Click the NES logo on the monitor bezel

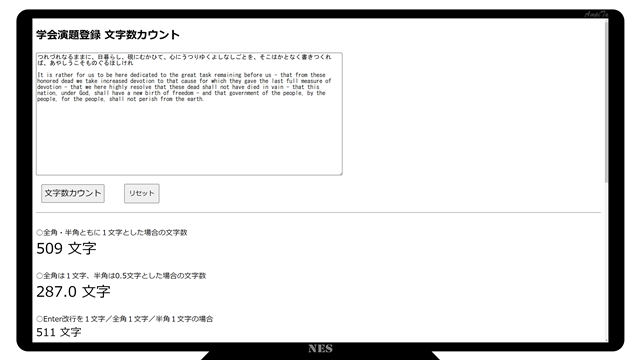pyautogui.click(x=320, y=349)
